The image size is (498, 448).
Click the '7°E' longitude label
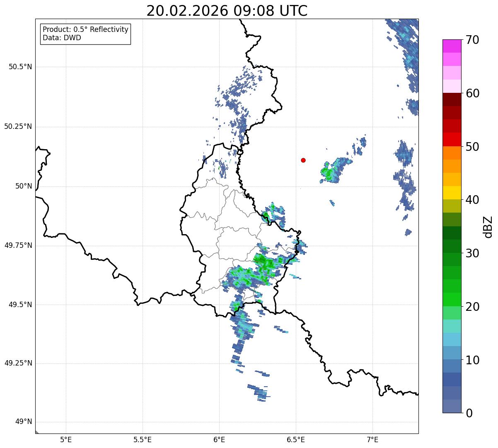372,440
